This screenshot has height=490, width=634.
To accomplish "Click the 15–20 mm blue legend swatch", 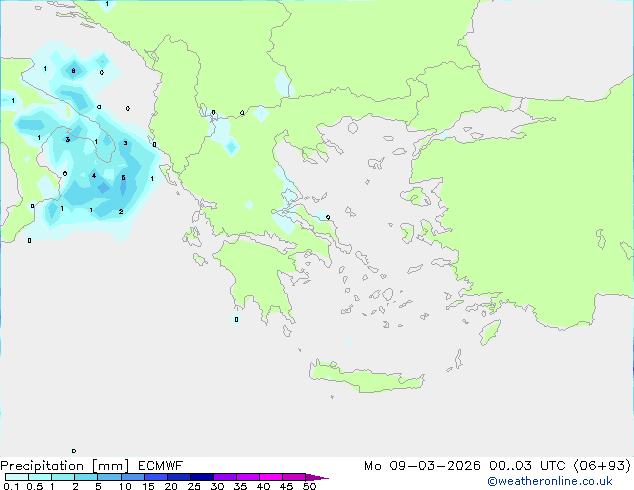I will [x=155, y=477].
